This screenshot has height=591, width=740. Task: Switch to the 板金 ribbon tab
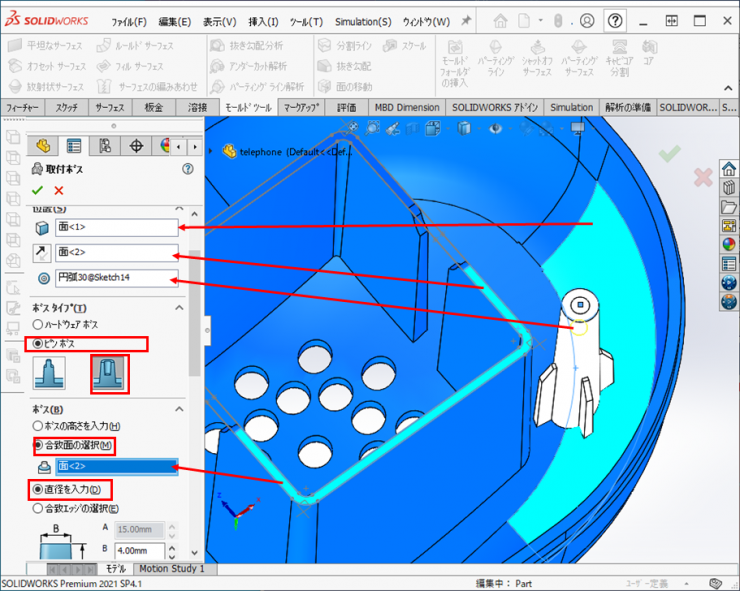pos(154,108)
